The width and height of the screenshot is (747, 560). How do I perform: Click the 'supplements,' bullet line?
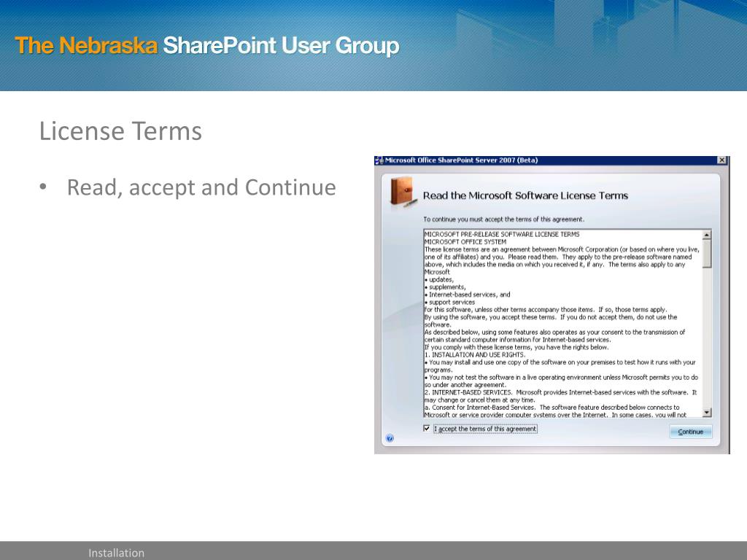445,287
